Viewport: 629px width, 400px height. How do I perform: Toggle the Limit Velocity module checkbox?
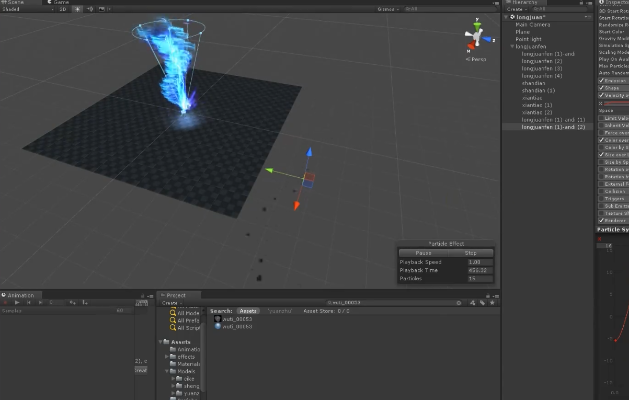coord(601,118)
